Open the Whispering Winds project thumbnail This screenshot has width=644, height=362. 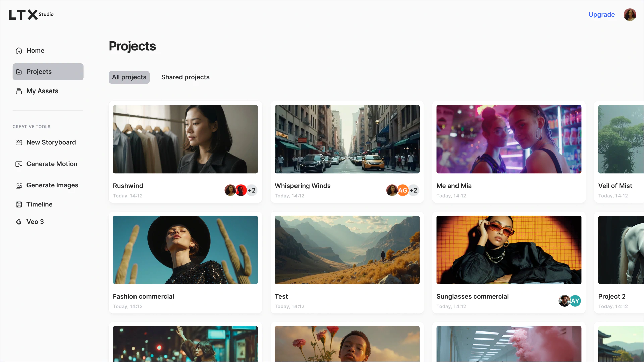(x=347, y=139)
